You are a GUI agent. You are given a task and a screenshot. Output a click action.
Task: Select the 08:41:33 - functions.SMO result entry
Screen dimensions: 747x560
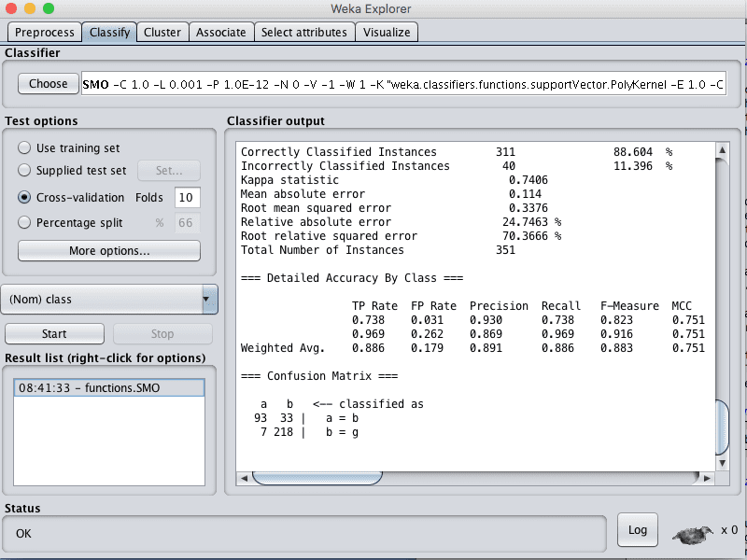point(109,387)
